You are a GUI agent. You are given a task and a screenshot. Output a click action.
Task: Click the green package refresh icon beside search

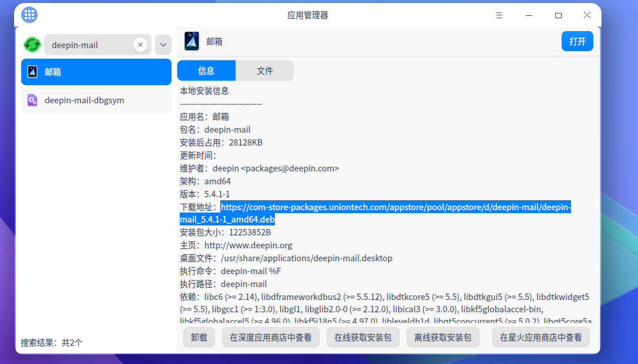[32, 44]
